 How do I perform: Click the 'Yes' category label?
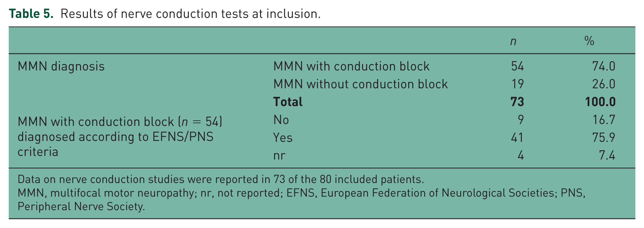283,138
